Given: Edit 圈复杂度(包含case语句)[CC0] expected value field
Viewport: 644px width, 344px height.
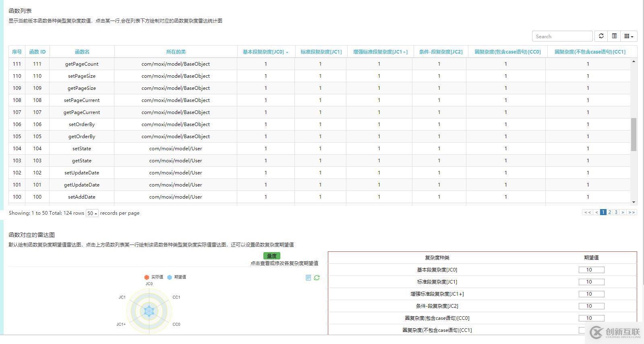Looking at the screenshot, I should (x=591, y=318).
